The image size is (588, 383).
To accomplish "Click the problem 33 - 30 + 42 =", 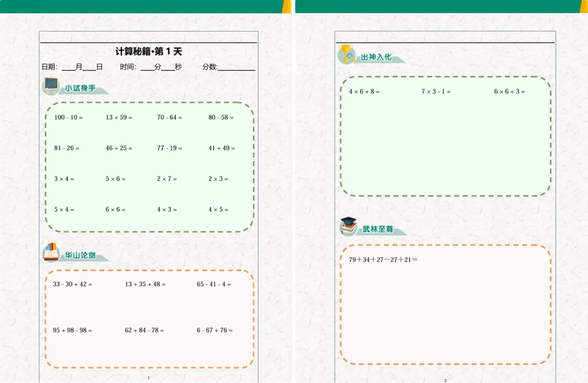I will pos(72,284).
